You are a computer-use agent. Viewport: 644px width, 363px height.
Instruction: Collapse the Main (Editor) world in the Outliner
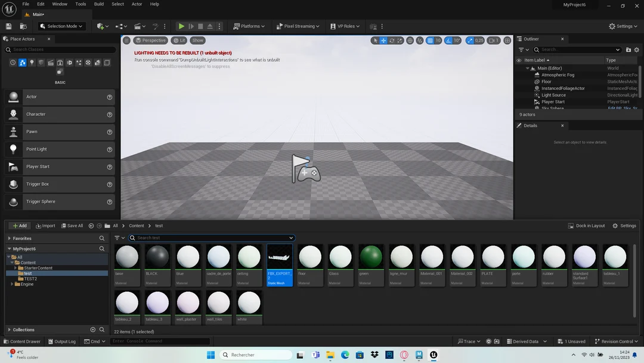click(527, 68)
